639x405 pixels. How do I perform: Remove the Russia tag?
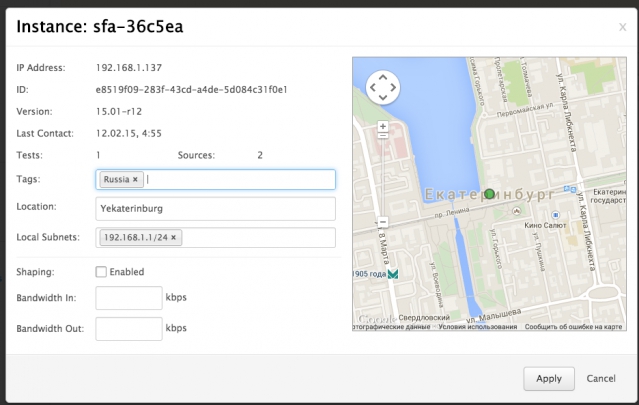pyautogui.click(x=135, y=179)
